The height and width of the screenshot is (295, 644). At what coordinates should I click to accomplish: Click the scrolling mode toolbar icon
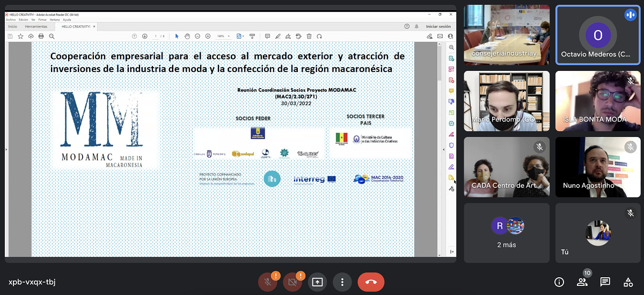(x=252, y=36)
